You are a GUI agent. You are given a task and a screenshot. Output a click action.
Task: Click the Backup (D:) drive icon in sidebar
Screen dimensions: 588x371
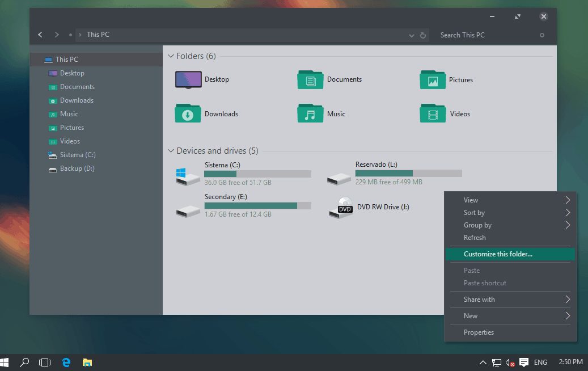click(x=53, y=169)
